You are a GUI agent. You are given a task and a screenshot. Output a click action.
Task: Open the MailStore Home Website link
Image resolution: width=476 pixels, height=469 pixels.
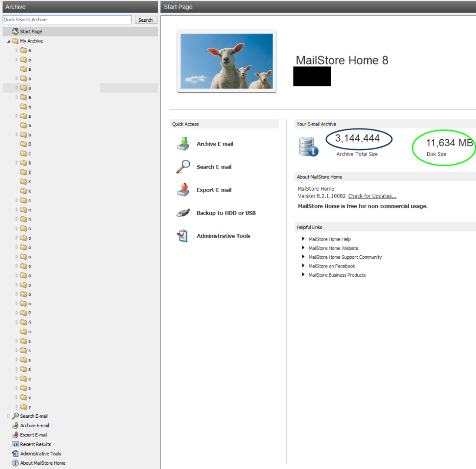[x=333, y=248]
